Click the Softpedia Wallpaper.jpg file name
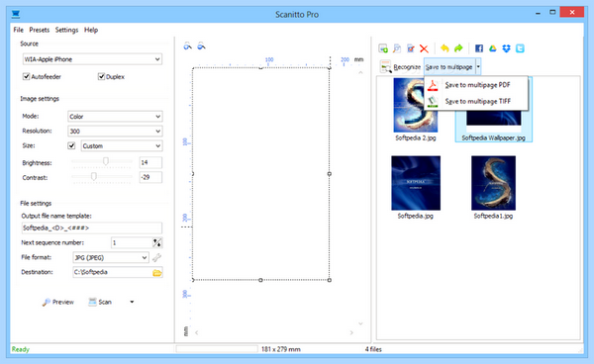The image size is (594, 364). [x=493, y=138]
